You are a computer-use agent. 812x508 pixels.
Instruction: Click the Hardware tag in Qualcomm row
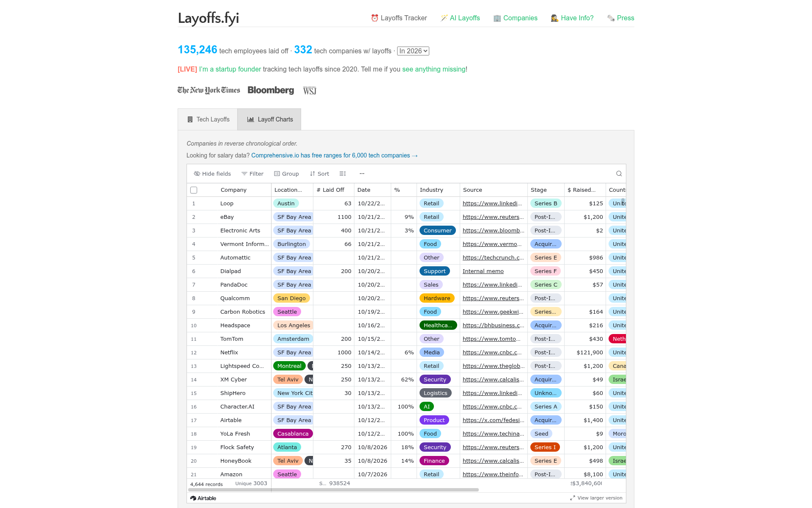point(437,298)
